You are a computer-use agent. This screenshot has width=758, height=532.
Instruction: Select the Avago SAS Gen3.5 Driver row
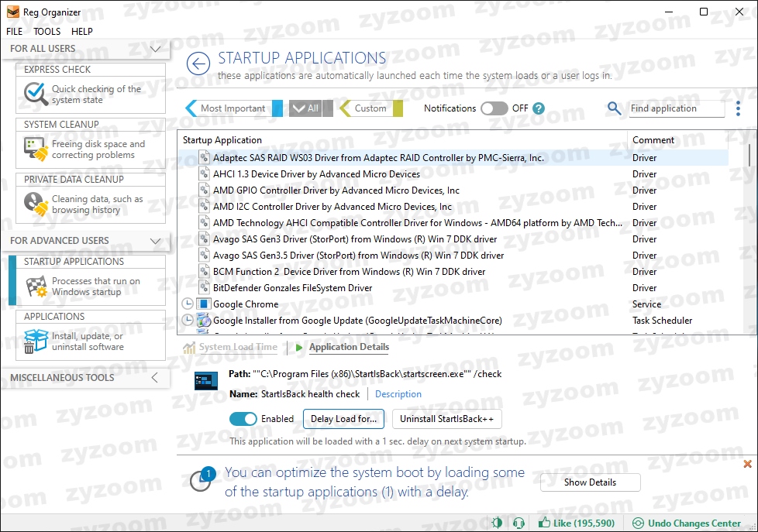(453, 255)
